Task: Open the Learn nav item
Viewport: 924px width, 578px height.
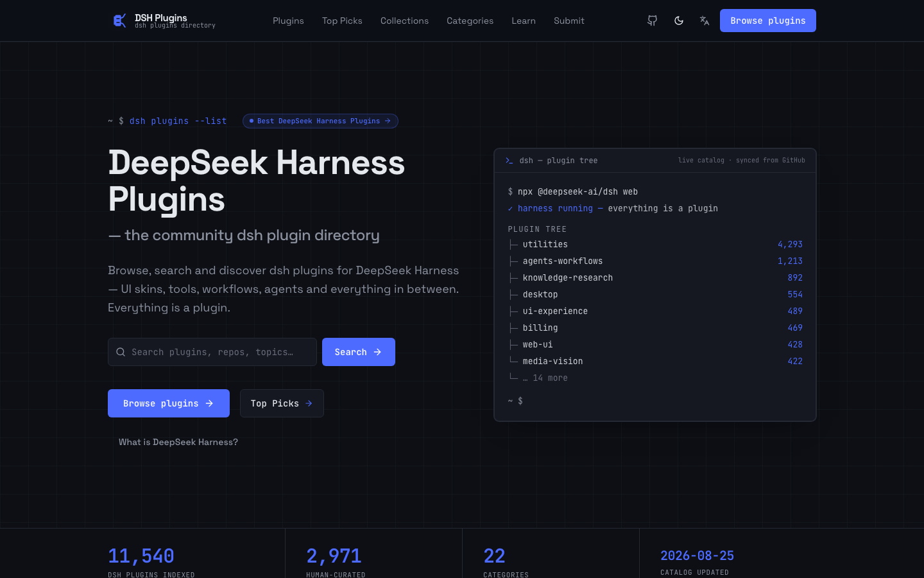Action: click(x=524, y=21)
